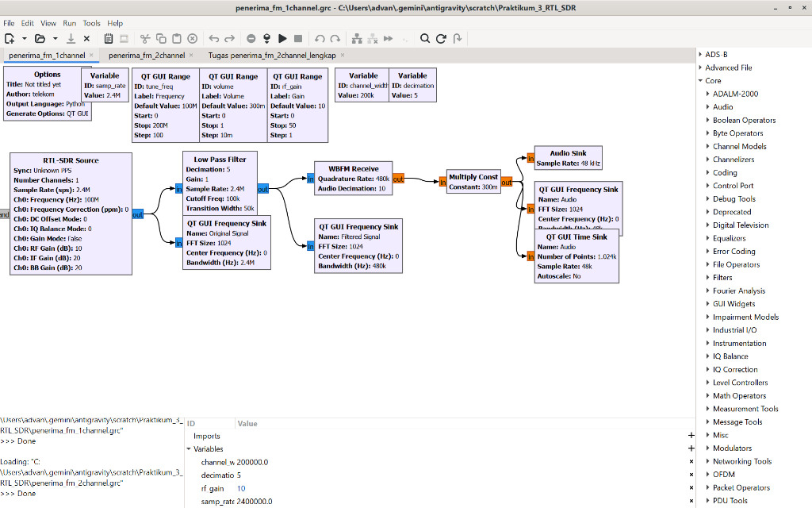This screenshot has height=508, width=812.
Task: Remove the rf_gain variable
Action: (x=691, y=488)
